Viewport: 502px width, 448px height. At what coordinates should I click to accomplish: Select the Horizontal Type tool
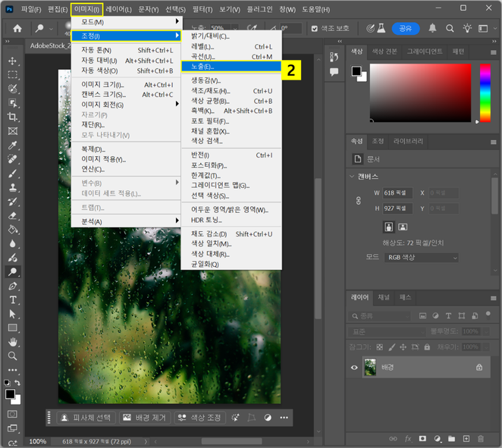(12, 300)
